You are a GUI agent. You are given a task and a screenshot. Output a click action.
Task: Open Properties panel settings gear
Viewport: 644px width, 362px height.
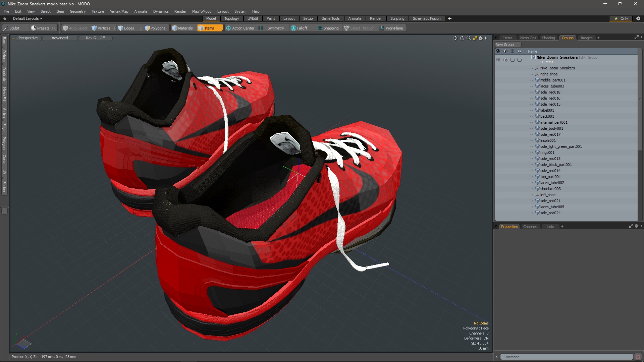636,226
